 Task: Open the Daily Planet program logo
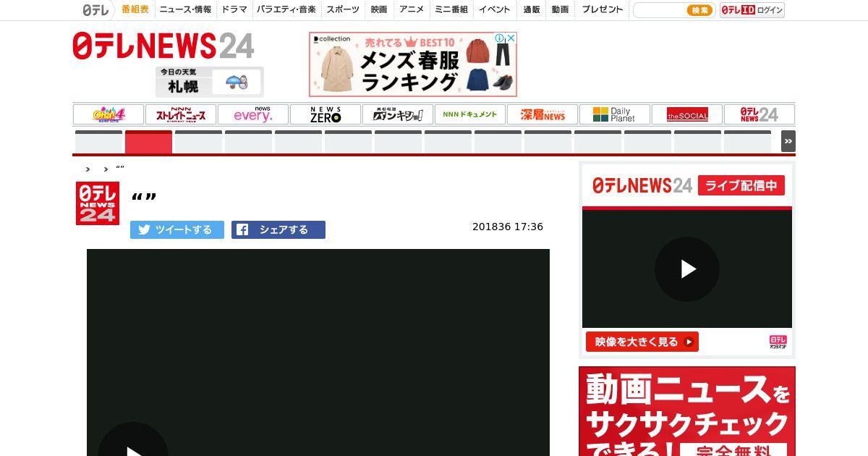(615, 114)
